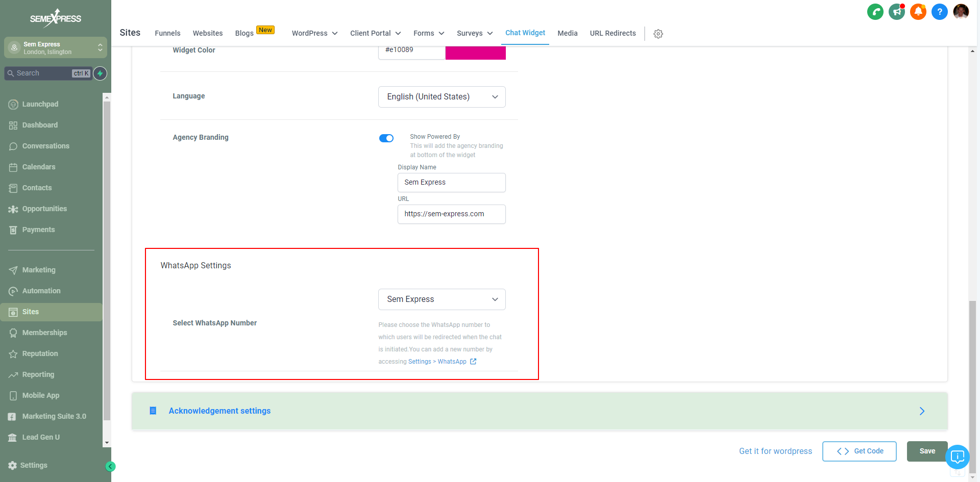Click the sidebar Search box

48,73
